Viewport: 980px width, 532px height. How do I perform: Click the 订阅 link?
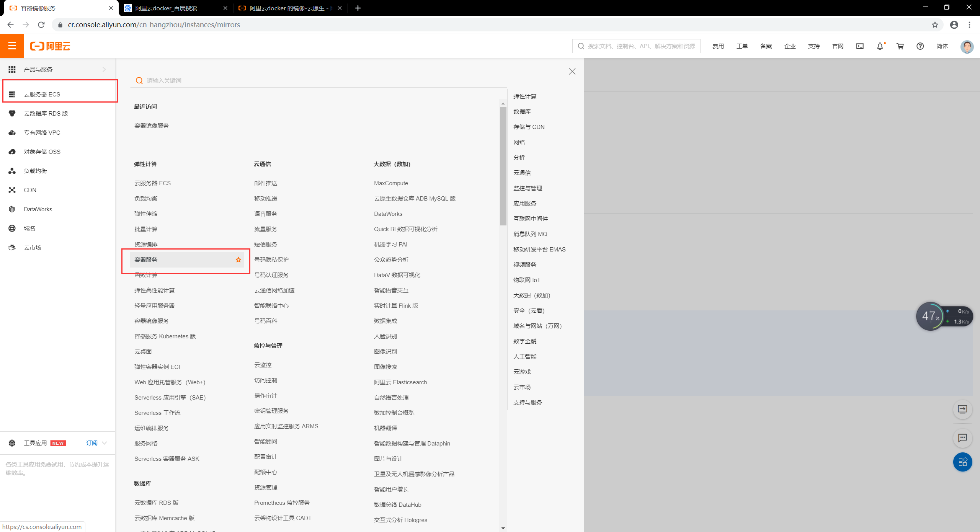pyautogui.click(x=91, y=443)
